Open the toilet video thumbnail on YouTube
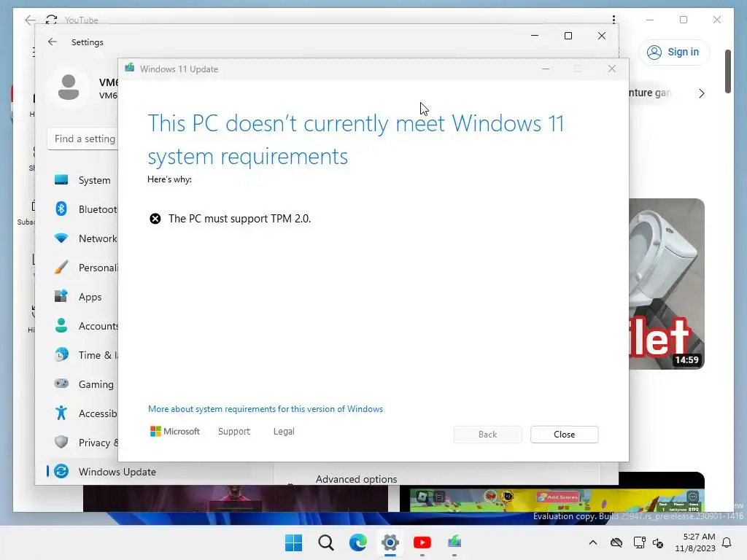 coord(667,284)
